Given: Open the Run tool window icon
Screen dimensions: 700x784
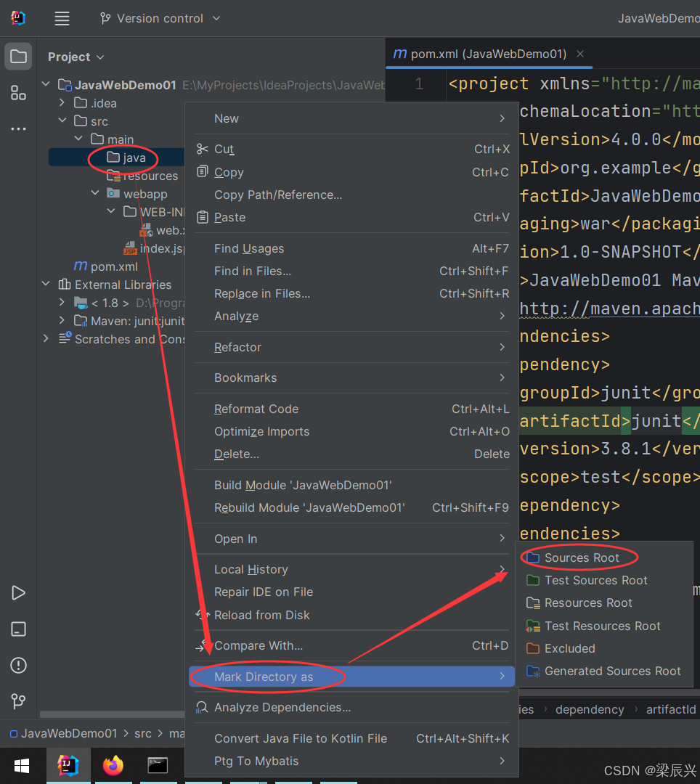Looking at the screenshot, I should 18,593.
